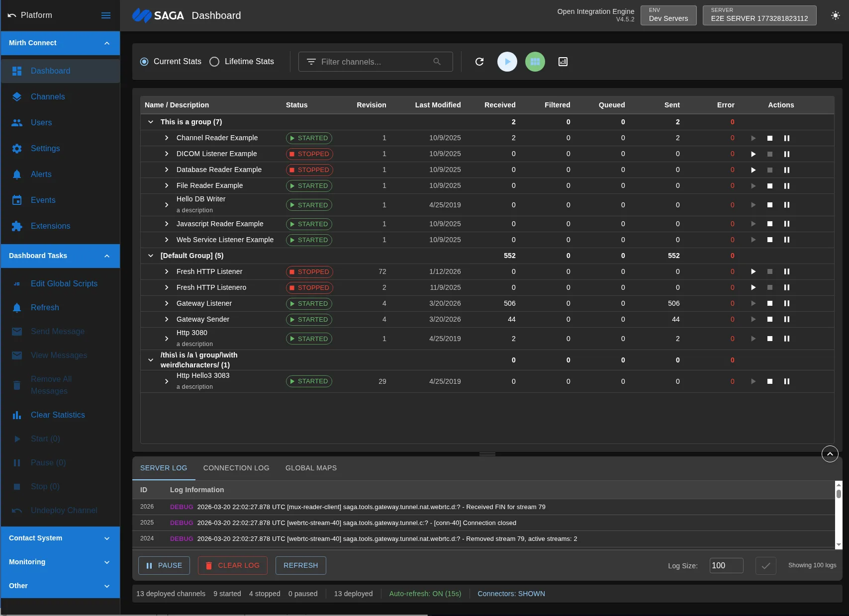Open the Users section icon

click(17, 122)
